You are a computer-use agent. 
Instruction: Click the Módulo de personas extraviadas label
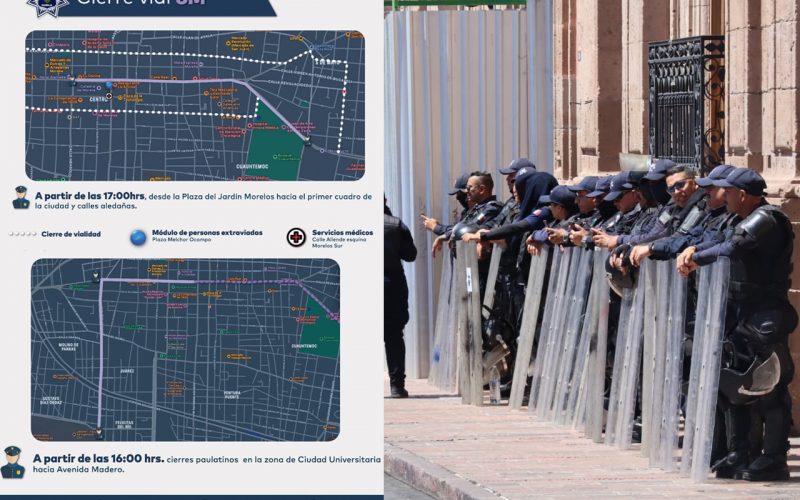(207, 233)
